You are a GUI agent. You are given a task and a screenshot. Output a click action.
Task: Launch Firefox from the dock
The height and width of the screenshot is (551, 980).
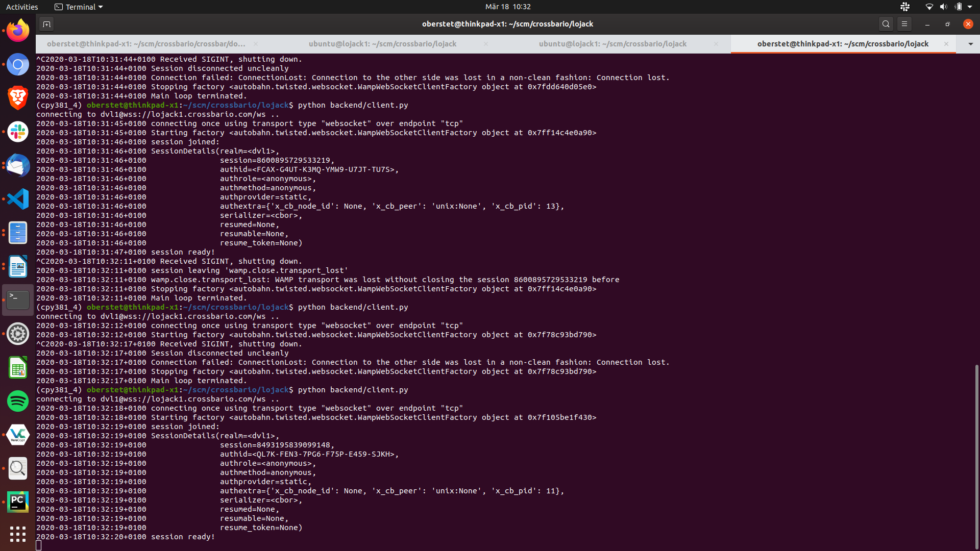click(x=18, y=31)
